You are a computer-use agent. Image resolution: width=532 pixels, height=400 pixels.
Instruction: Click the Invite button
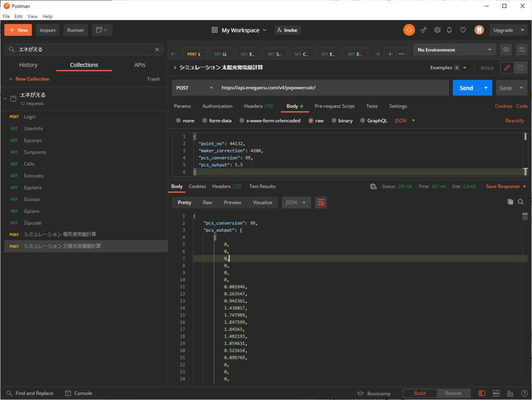point(288,30)
